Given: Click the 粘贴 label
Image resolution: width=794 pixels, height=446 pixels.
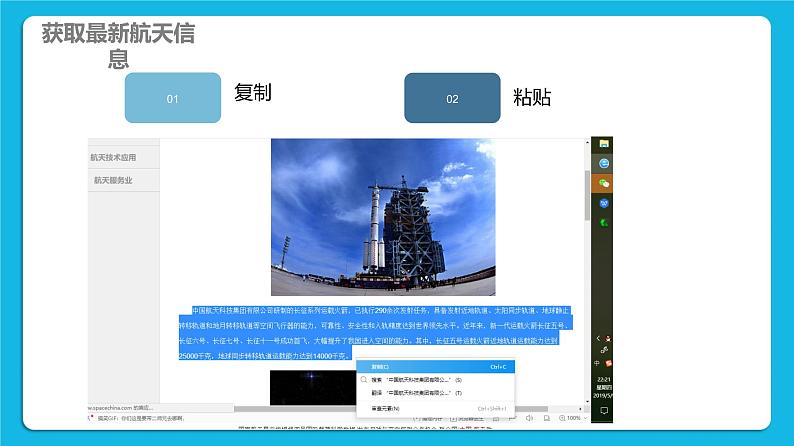Looking at the screenshot, I should (532, 97).
